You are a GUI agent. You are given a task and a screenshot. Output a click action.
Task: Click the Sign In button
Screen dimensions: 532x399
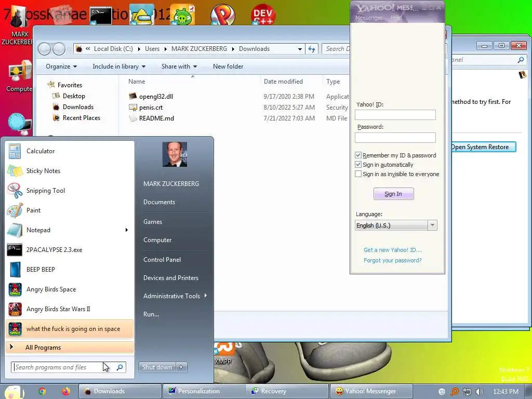coord(394,194)
